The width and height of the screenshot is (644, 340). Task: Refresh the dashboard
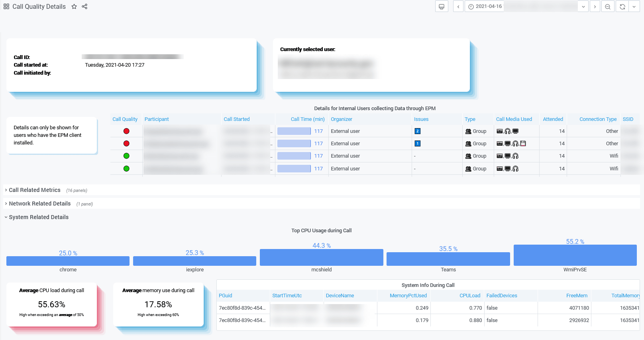pos(622,7)
